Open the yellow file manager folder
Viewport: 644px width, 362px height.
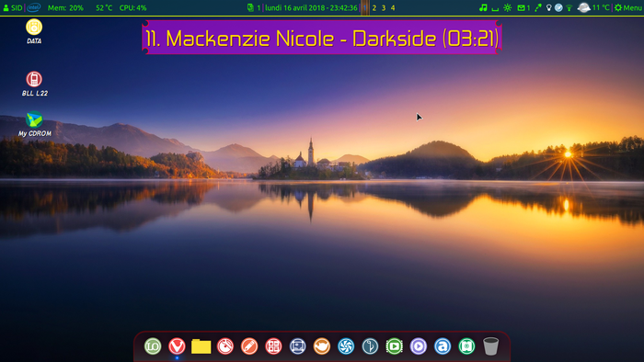[x=201, y=346]
